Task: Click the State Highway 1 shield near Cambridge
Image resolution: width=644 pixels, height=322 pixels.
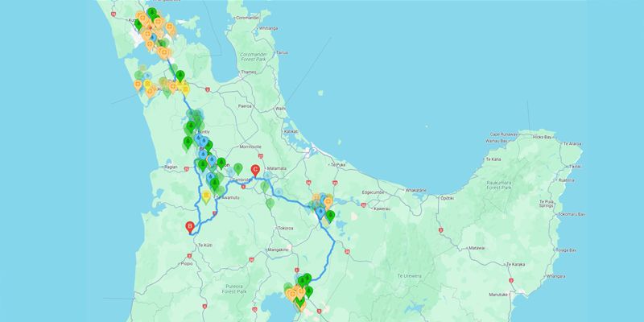Action: (244, 187)
